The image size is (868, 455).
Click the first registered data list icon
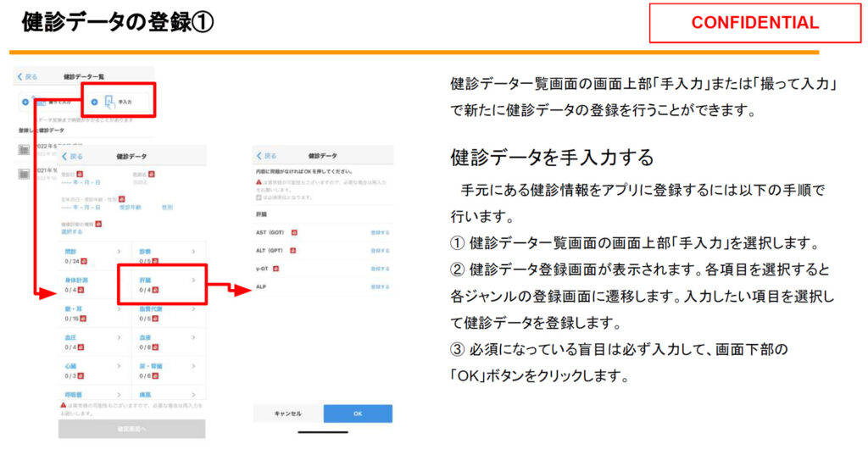point(24,150)
